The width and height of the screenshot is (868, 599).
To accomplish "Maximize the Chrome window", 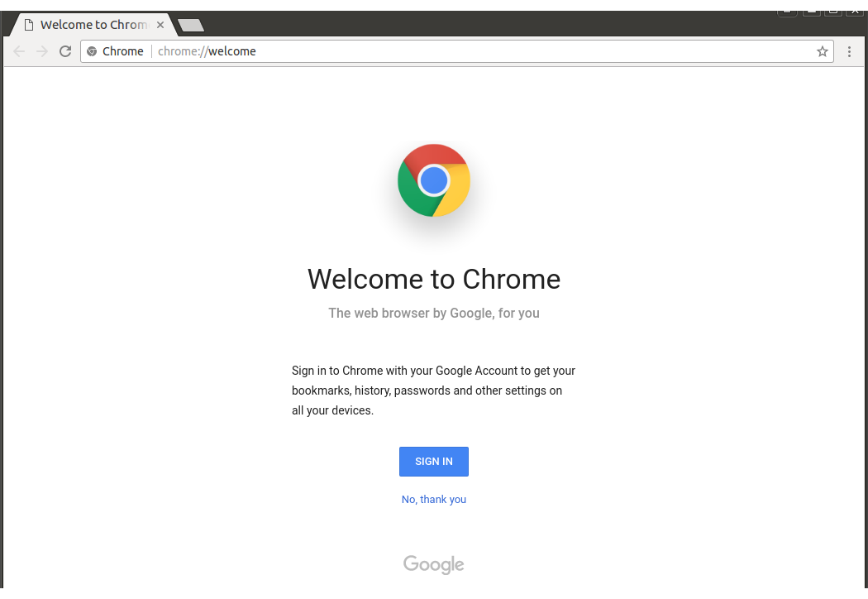I will (833, 12).
